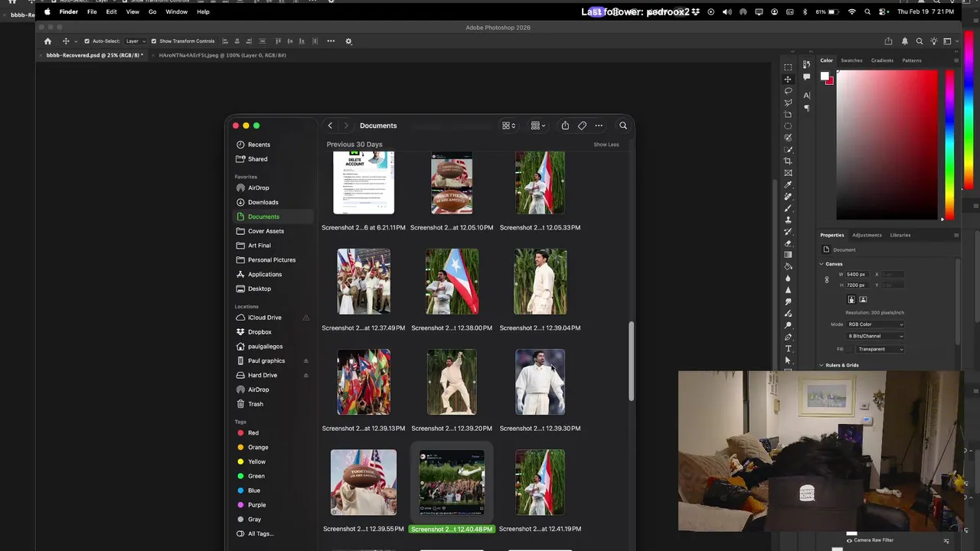
Task: Open Photoshop notifications bell icon
Action: click(x=904, y=41)
